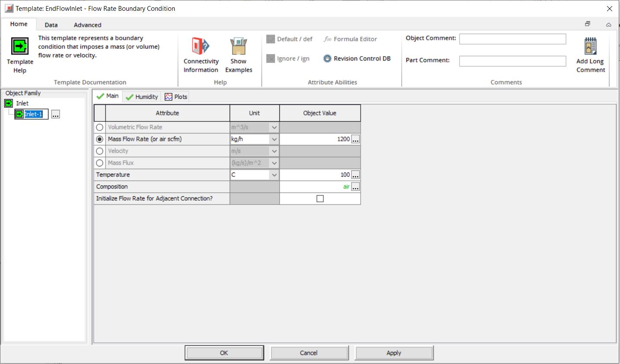Open the Mass Flux unit dropdown
620x364 pixels.
274,163
